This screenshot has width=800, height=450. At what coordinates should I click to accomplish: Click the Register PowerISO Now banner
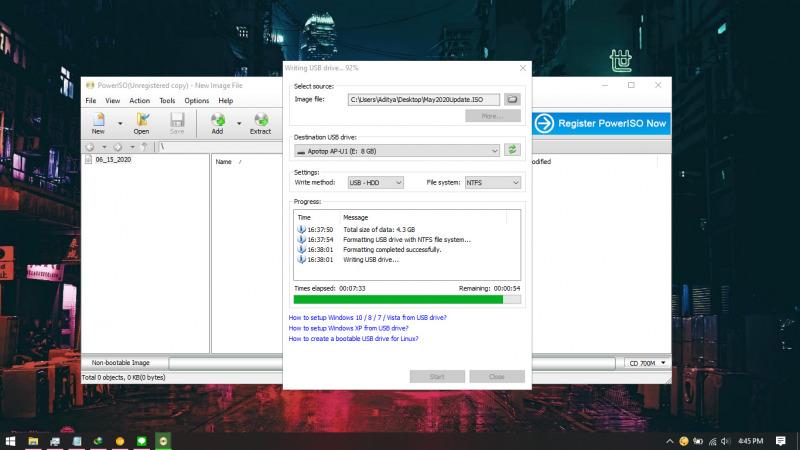(x=602, y=123)
